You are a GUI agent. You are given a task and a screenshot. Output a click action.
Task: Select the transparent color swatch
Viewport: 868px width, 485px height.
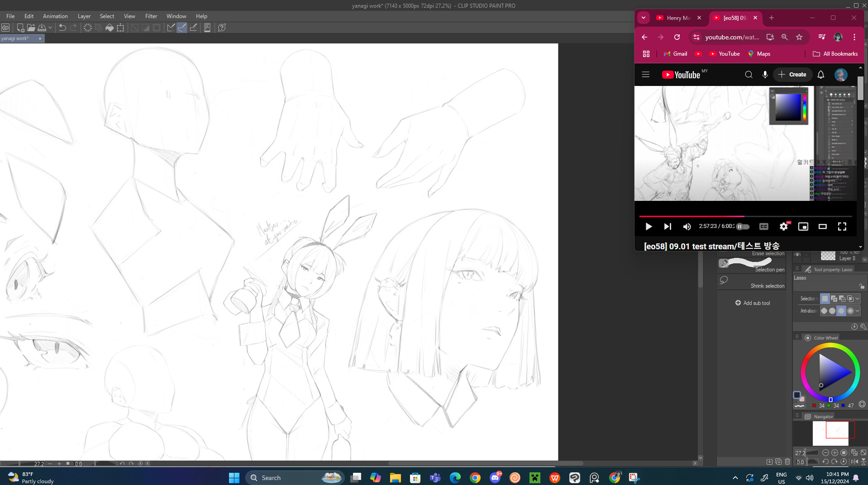pos(800,406)
